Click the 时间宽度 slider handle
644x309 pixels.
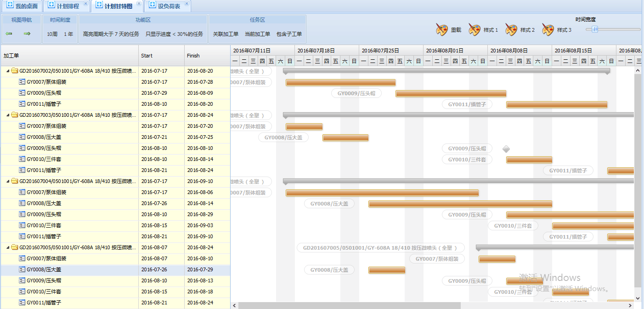(x=595, y=29)
